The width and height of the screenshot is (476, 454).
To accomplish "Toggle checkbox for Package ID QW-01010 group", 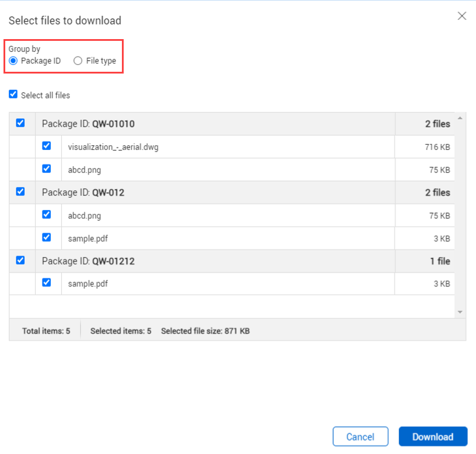I will [20, 123].
